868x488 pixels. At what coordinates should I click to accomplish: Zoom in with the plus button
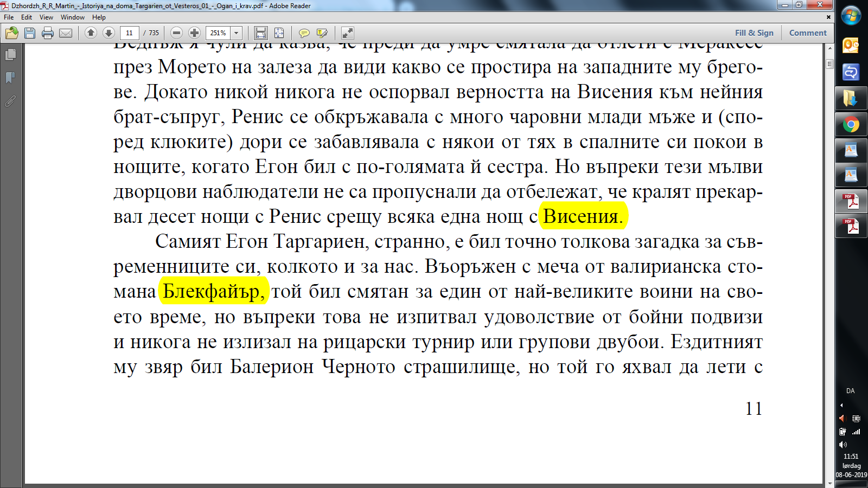pyautogui.click(x=194, y=33)
